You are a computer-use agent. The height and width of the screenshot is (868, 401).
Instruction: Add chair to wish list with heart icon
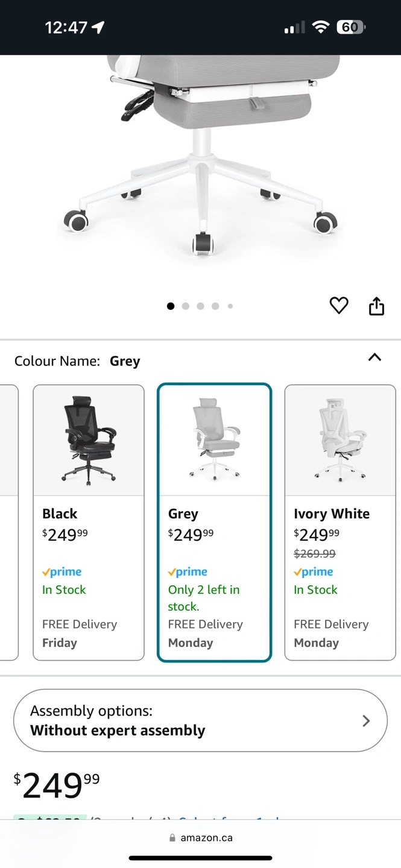(339, 306)
